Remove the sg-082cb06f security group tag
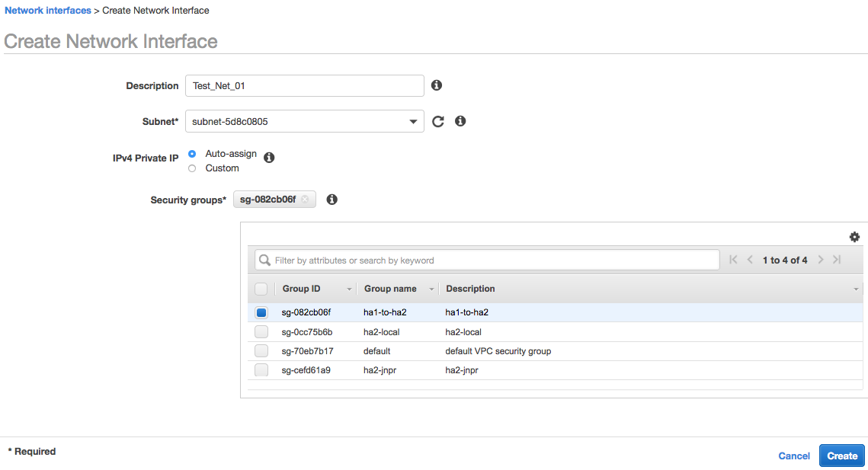The image size is (868, 470). tap(305, 200)
